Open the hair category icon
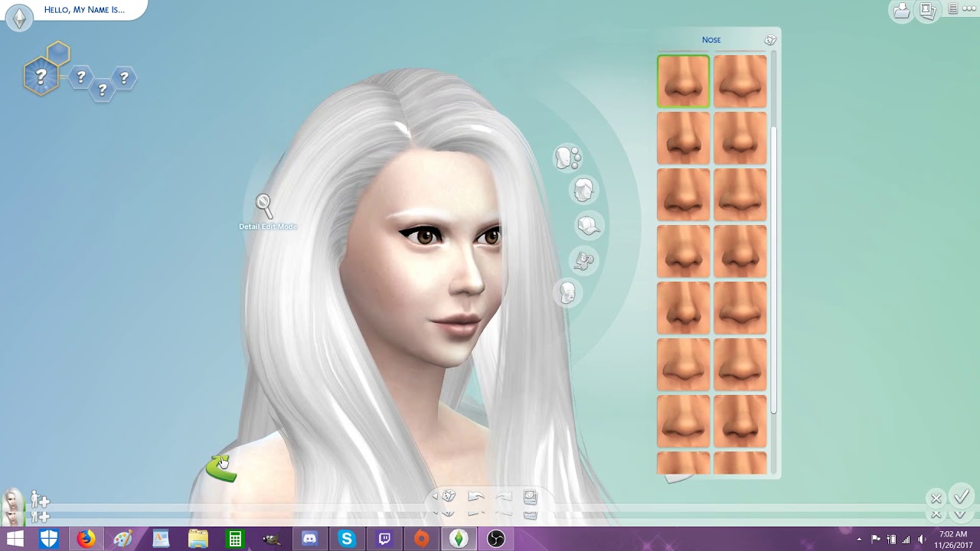Viewport: 980px width, 551px height. click(x=584, y=191)
